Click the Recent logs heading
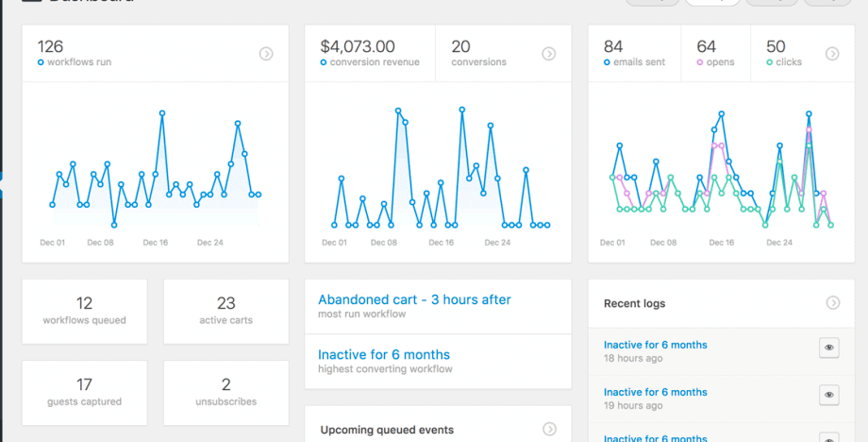868x442 pixels. [x=634, y=303]
